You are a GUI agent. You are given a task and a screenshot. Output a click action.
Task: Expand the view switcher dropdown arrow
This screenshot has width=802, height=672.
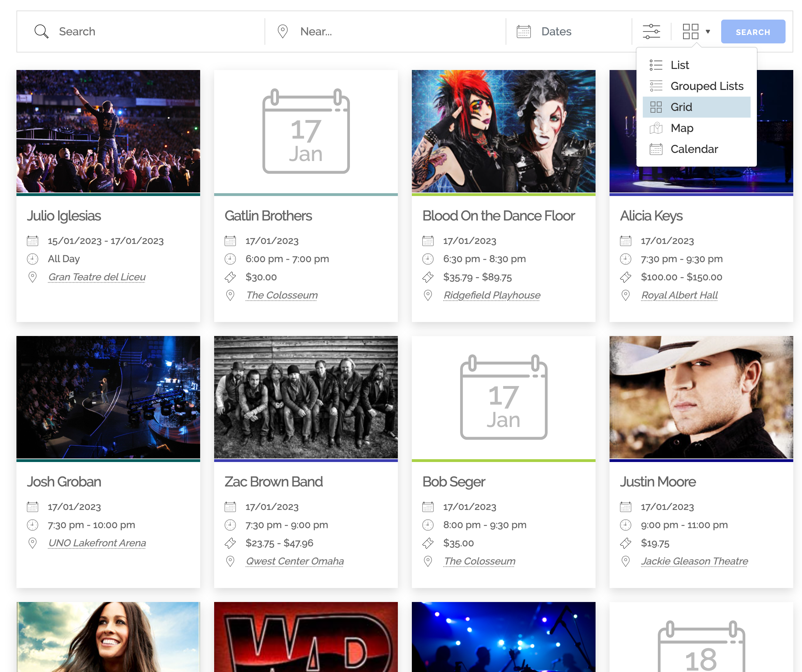(708, 32)
